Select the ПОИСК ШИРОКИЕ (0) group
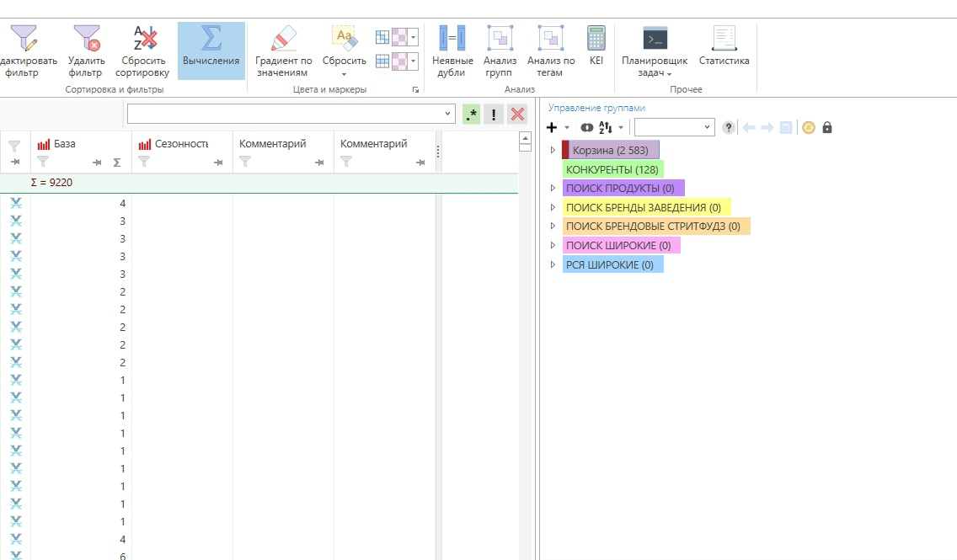Image resolution: width=957 pixels, height=560 pixels. coord(621,245)
